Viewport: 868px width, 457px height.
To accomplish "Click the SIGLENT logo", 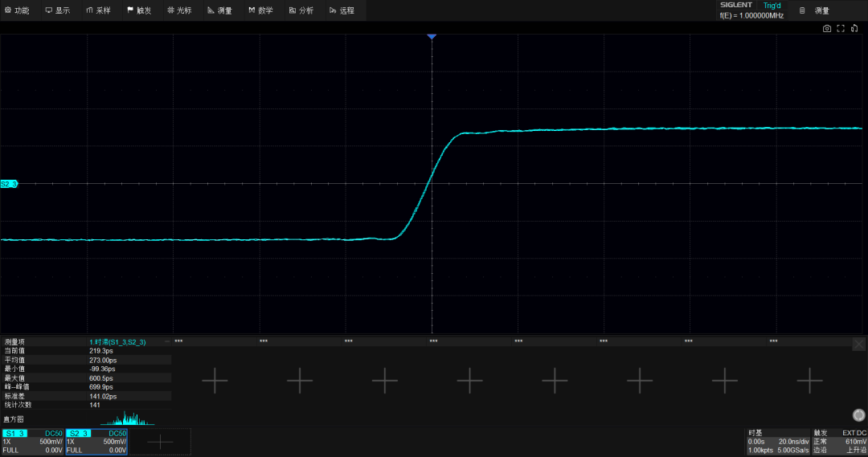I will tap(735, 5).
